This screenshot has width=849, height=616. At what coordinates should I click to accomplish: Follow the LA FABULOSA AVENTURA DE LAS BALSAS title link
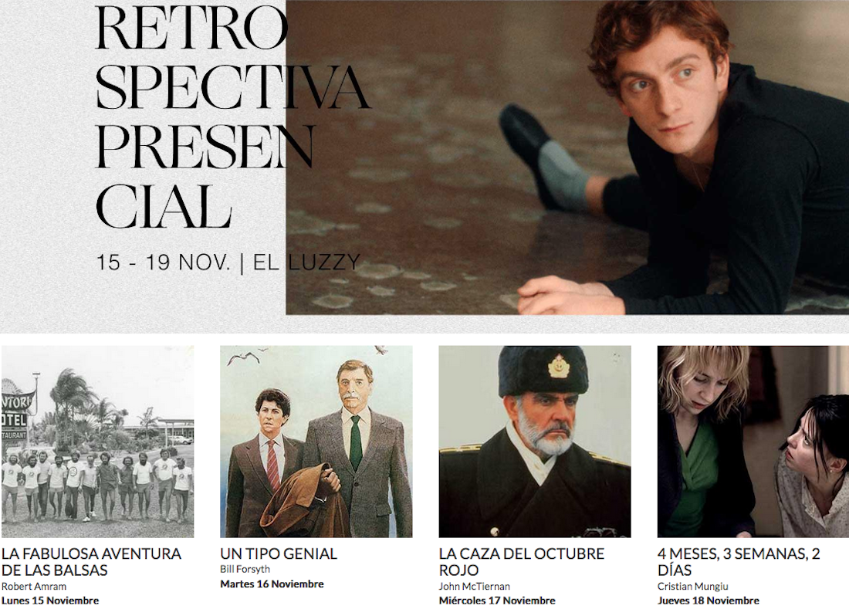click(92, 562)
